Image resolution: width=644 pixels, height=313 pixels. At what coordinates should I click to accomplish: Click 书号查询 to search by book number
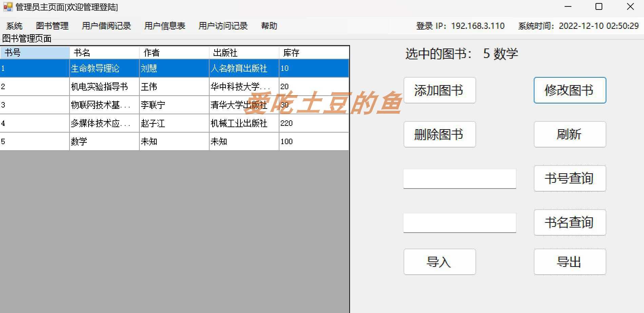569,178
